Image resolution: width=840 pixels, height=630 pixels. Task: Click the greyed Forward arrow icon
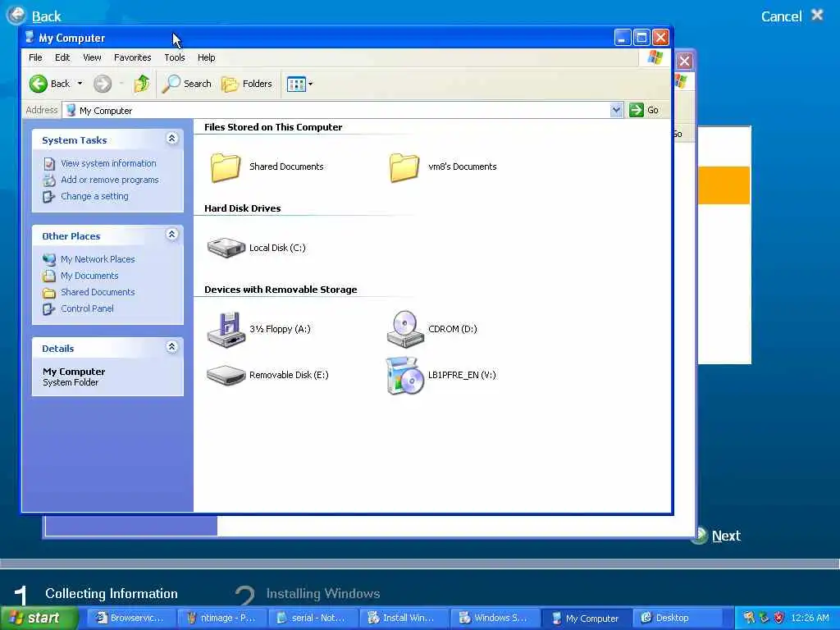(x=103, y=84)
